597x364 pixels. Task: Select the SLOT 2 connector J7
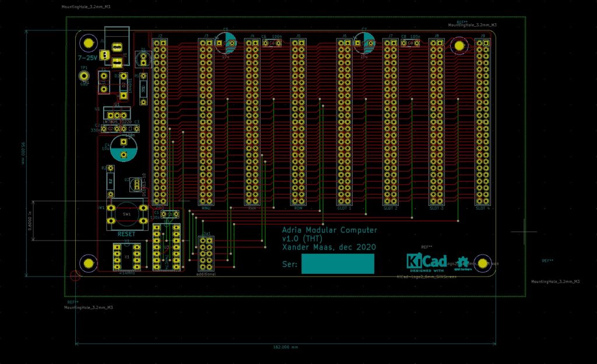[391, 122]
